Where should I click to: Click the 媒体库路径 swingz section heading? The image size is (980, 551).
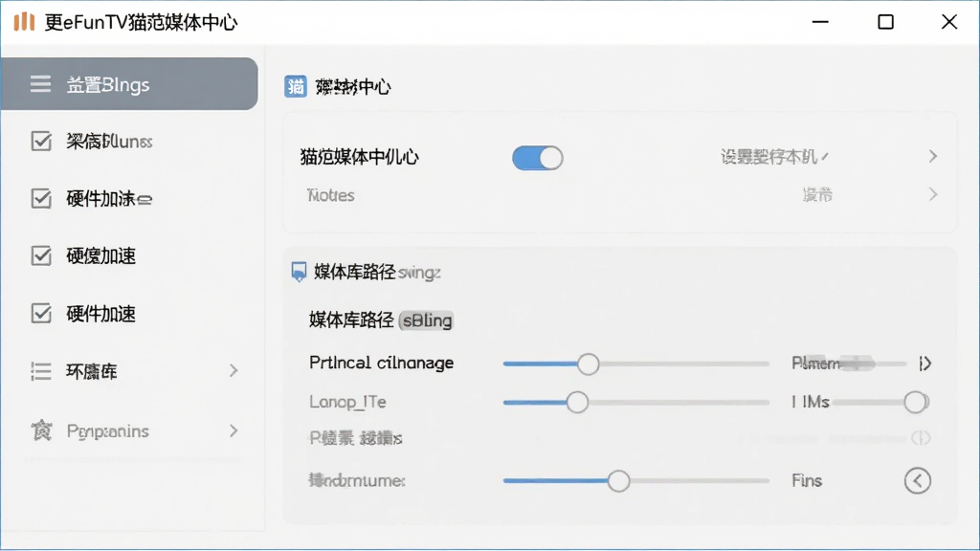coord(377,272)
